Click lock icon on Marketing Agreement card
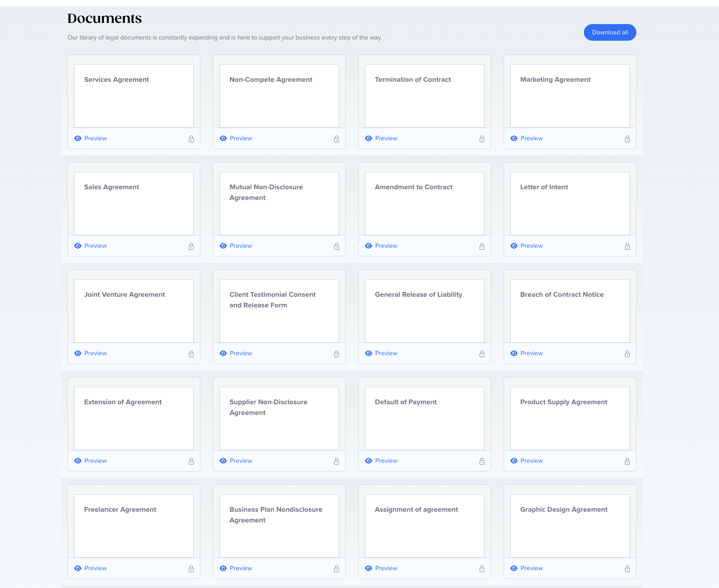Viewport: 719px width, 588px height. (x=627, y=139)
